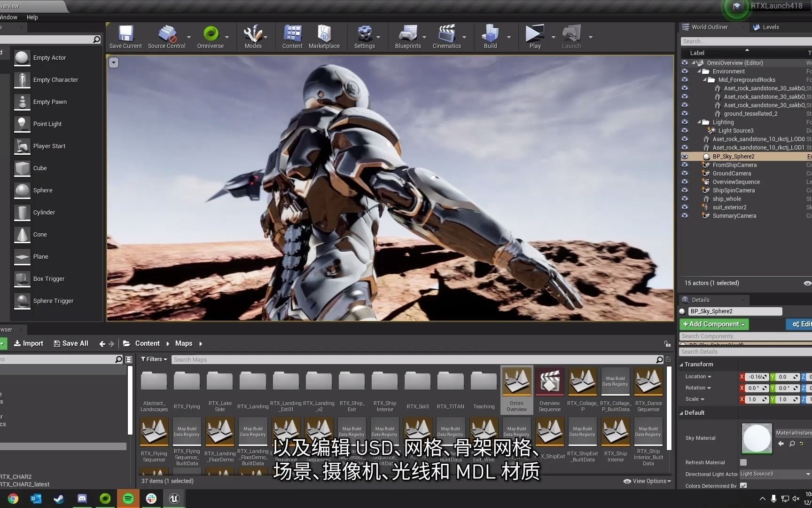Collapse the Lighting folder in outliner
This screenshot has width=812, height=508.
700,122
